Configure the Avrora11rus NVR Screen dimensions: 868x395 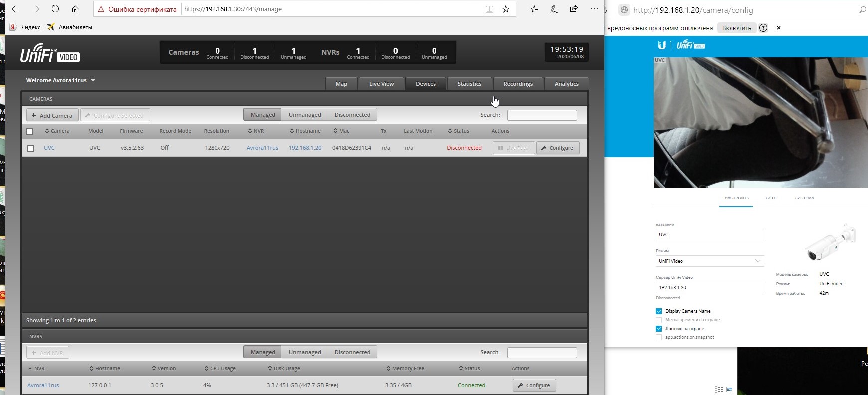[534, 385]
